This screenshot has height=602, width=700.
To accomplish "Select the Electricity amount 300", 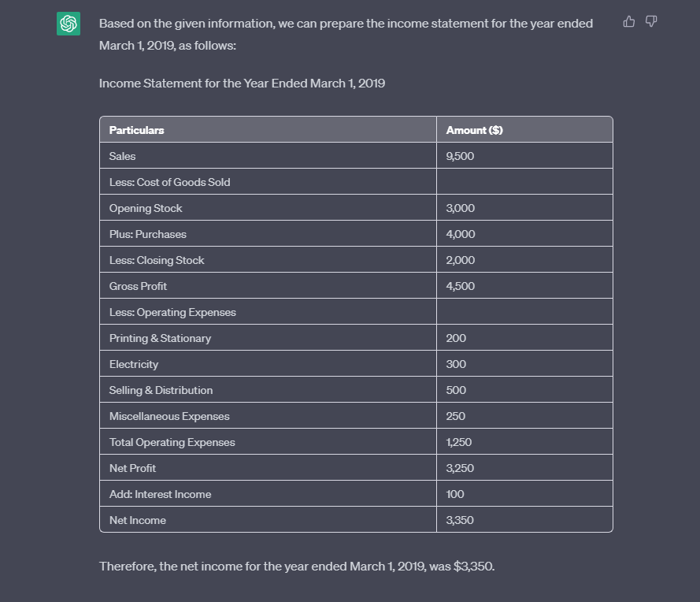I will (456, 364).
